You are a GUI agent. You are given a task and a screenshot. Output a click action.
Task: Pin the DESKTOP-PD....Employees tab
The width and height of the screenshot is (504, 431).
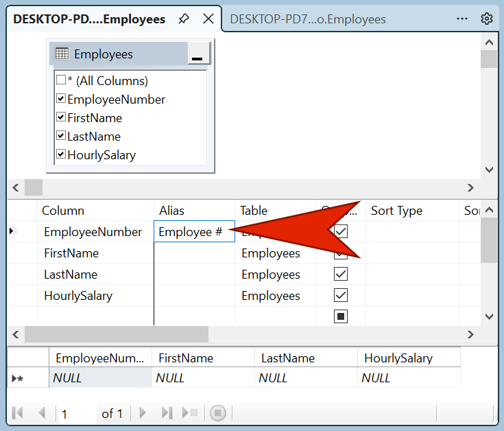click(x=184, y=19)
